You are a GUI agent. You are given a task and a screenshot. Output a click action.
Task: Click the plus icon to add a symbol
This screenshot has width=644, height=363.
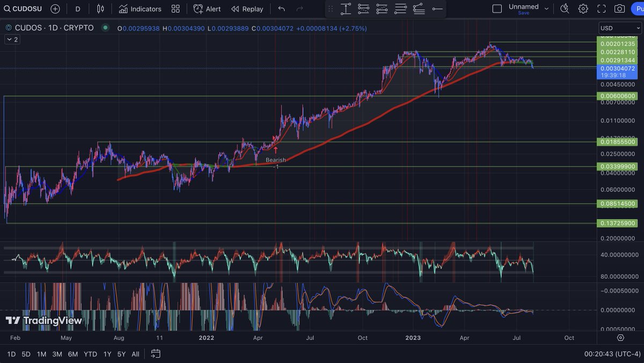(54, 9)
